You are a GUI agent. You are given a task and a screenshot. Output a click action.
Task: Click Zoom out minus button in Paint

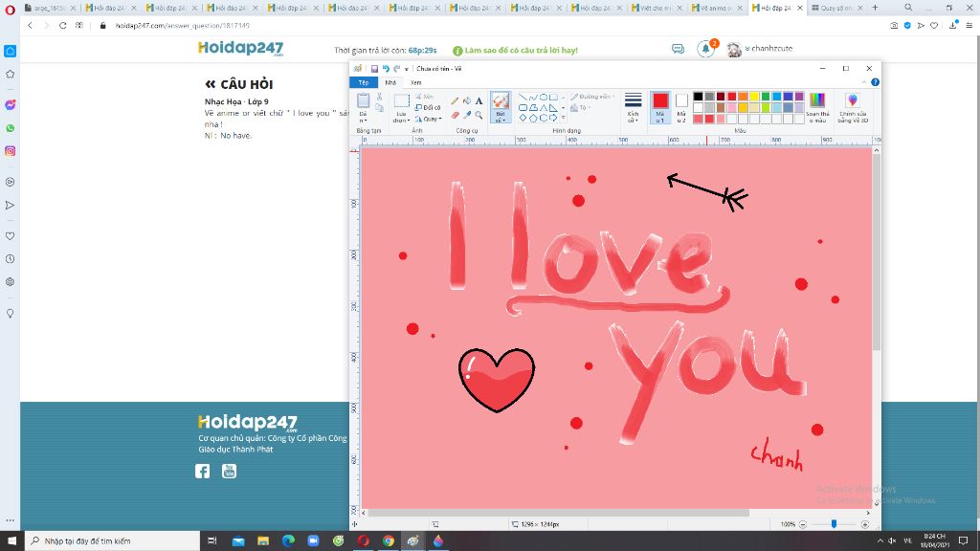(803, 524)
